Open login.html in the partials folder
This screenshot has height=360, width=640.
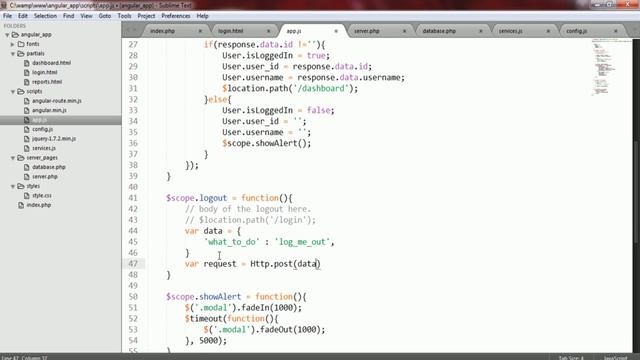coord(44,72)
